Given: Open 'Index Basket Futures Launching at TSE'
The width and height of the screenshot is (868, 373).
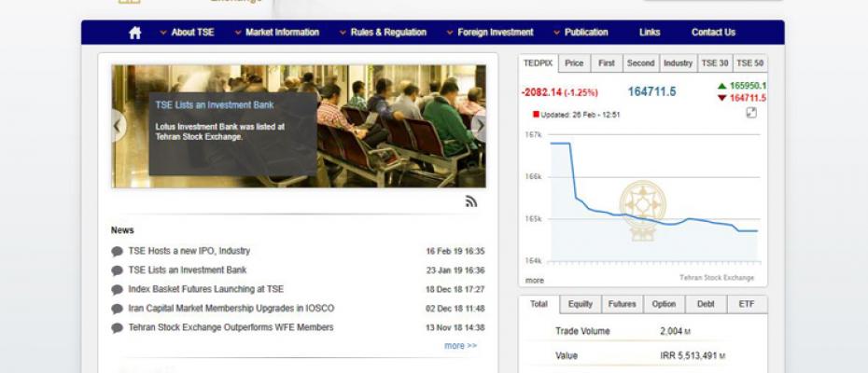Looking at the screenshot, I should (206, 289).
